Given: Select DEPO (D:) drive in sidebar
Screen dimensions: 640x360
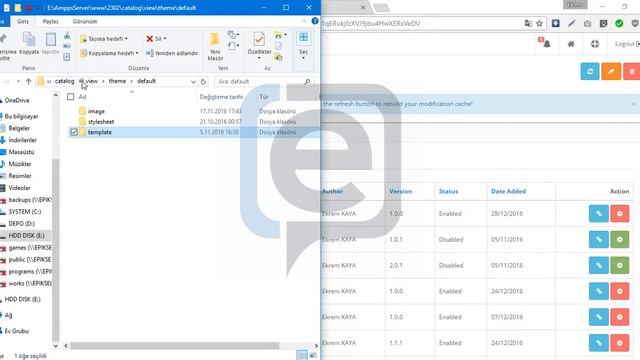Looking at the screenshot, I should tap(21, 224).
